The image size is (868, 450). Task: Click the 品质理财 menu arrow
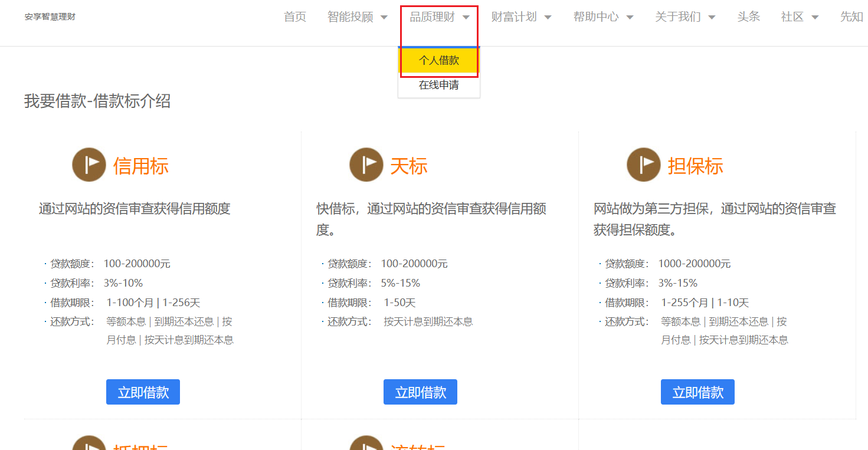(466, 18)
